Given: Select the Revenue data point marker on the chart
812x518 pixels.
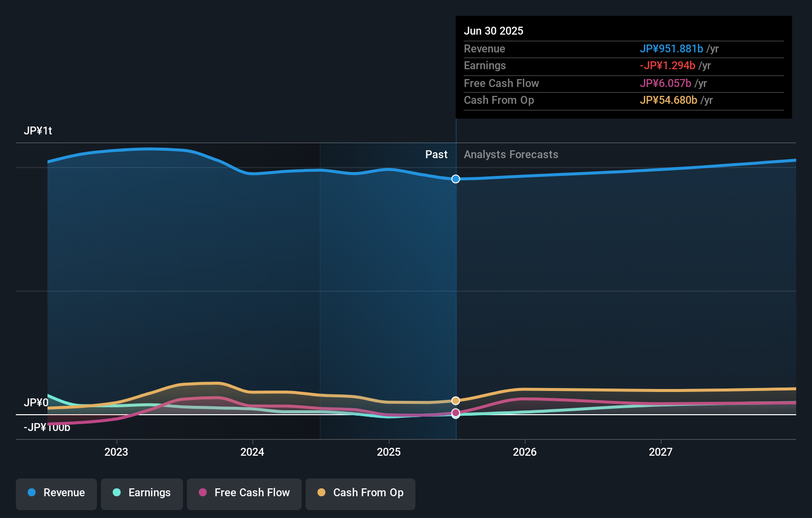Looking at the screenshot, I should coord(455,179).
